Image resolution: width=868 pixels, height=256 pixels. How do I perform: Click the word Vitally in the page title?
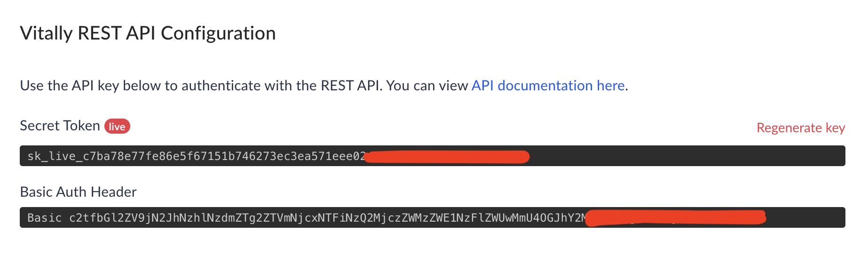pyautogui.click(x=46, y=33)
